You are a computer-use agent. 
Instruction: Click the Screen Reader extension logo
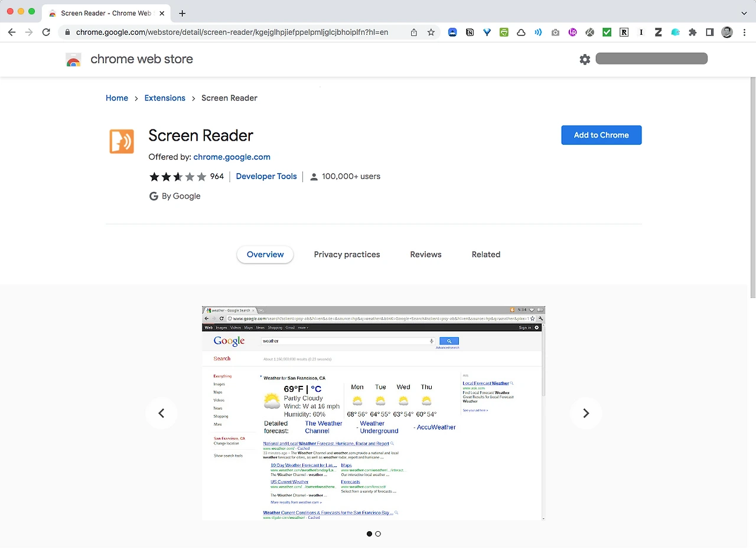122,141
